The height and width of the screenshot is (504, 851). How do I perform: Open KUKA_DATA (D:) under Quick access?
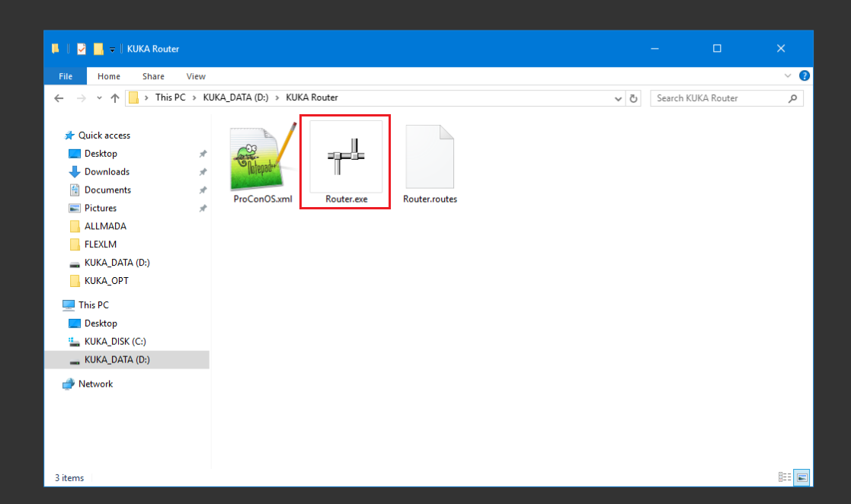pos(117,263)
